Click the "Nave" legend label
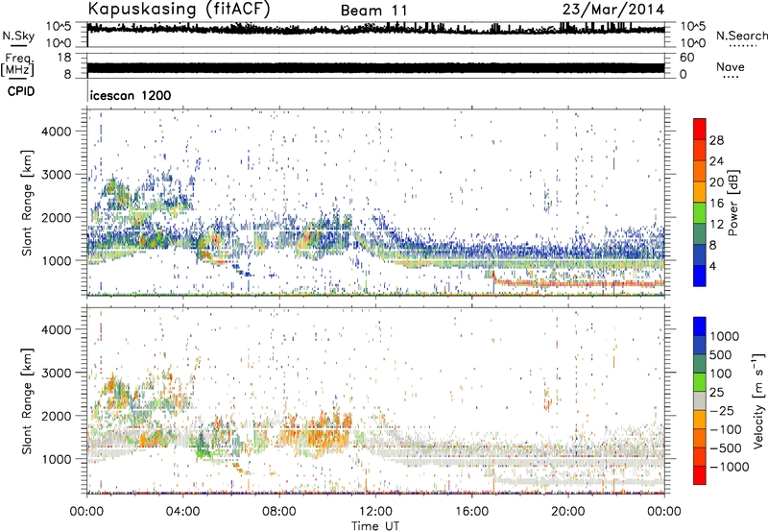The height and width of the screenshot is (532, 768). (730, 66)
